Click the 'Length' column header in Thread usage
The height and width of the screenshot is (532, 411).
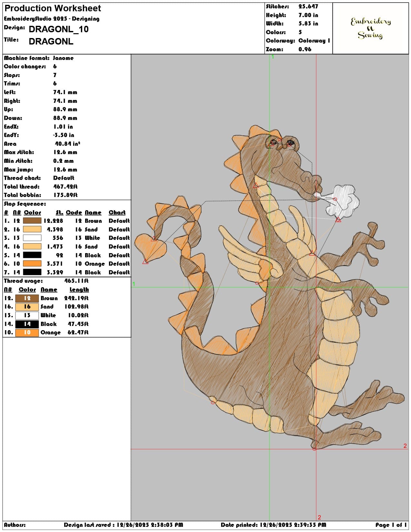pyautogui.click(x=79, y=290)
